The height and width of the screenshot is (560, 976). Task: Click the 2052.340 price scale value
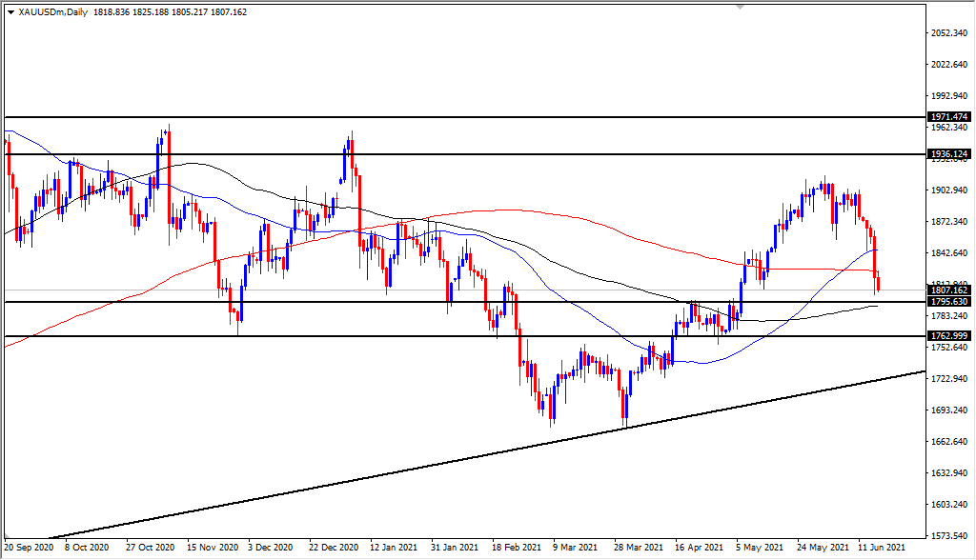point(949,33)
